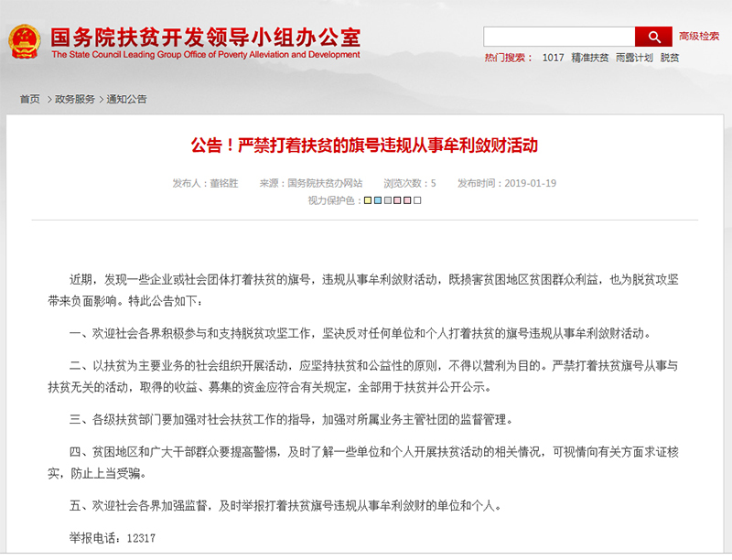Click item 四、贫困地区和广大干部群众
The image size is (732, 560).
coord(363,462)
